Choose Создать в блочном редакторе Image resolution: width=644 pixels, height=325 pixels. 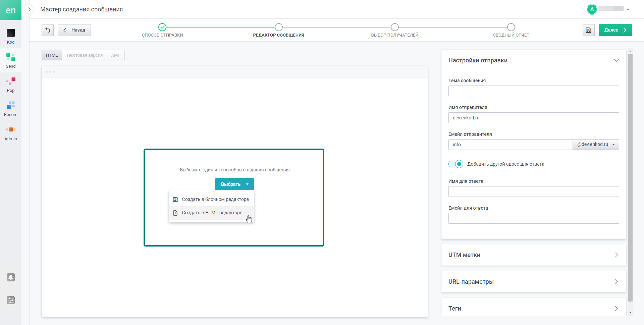[x=211, y=199]
